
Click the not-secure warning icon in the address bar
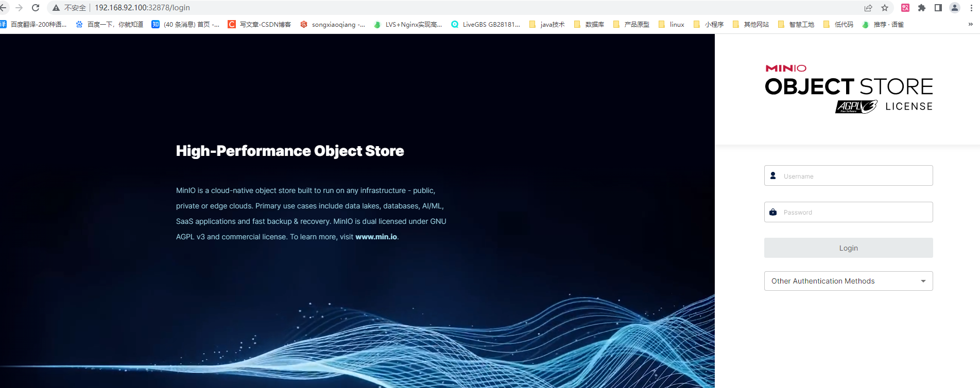(56, 8)
